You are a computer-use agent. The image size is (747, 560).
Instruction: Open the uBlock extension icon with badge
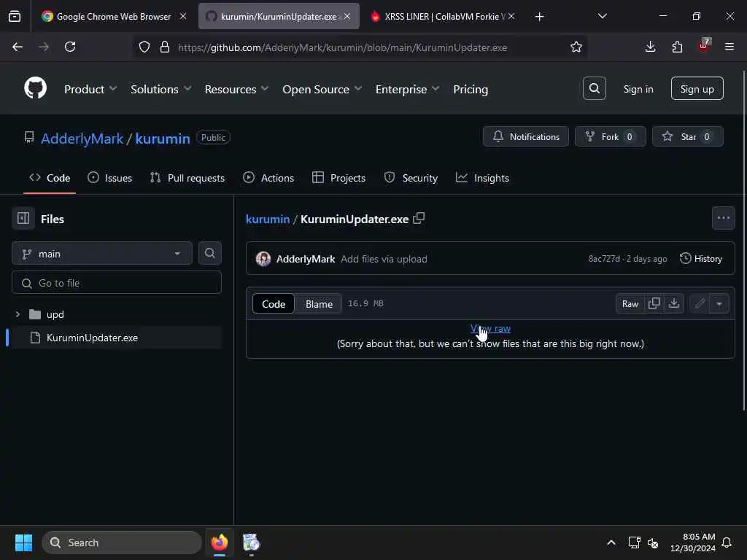[x=704, y=46]
